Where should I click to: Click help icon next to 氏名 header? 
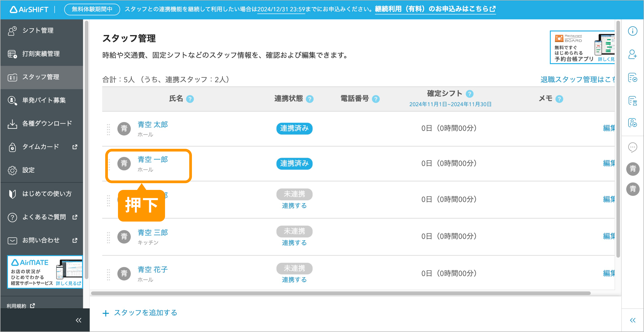[190, 99]
